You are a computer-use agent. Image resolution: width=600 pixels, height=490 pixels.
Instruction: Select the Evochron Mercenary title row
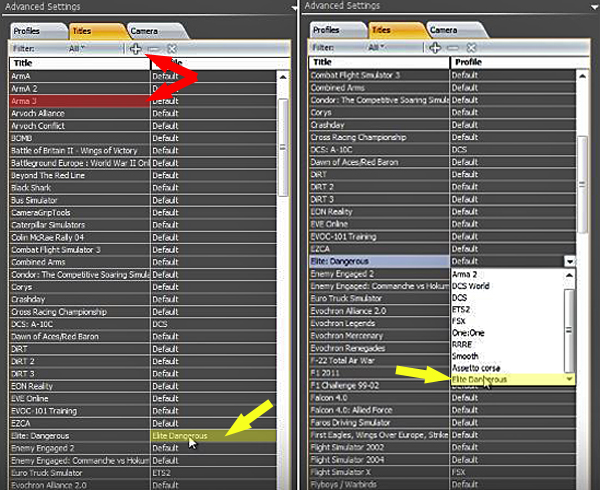(x=379, y=335)
